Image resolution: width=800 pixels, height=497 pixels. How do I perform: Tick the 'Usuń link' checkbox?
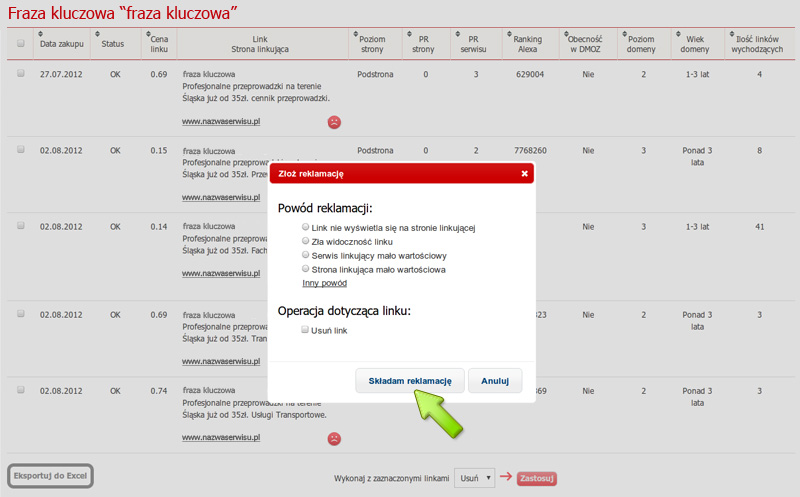306,330
